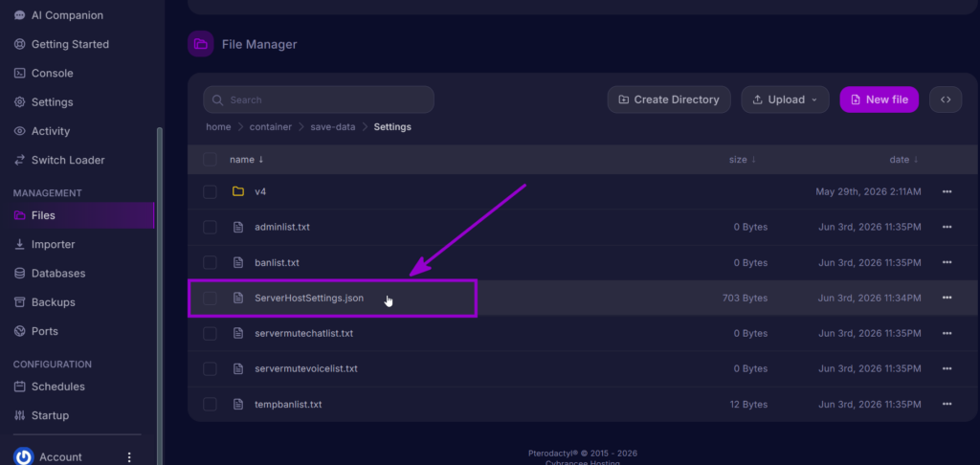Click the Schedules calendar icon
This screenshot has height=465, width=980.
[20, 387]
